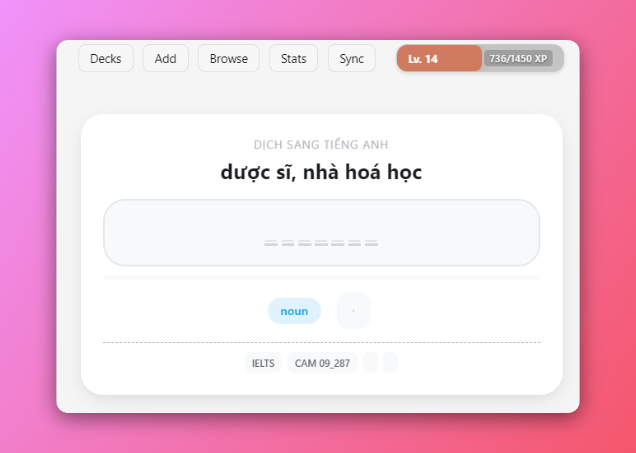Click the letter-blank dashes hint
This screenshot has height=453, width=636.
click(x=321, y=243)
